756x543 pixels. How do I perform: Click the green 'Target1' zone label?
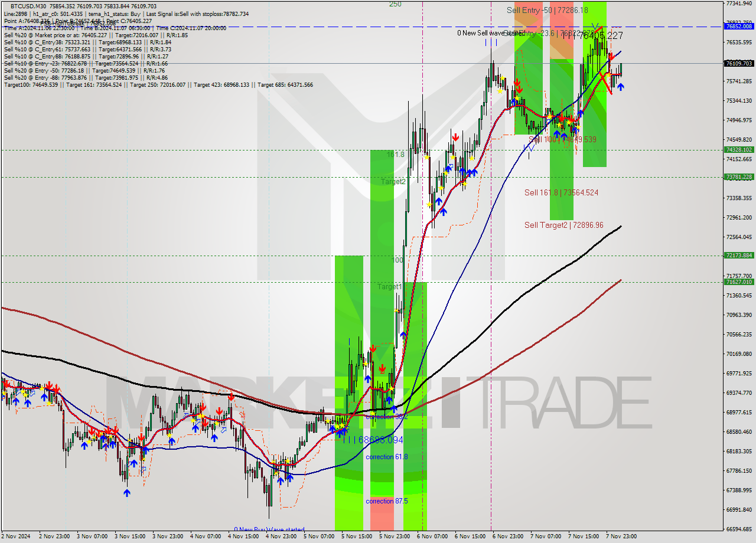[x=390, y=286]
